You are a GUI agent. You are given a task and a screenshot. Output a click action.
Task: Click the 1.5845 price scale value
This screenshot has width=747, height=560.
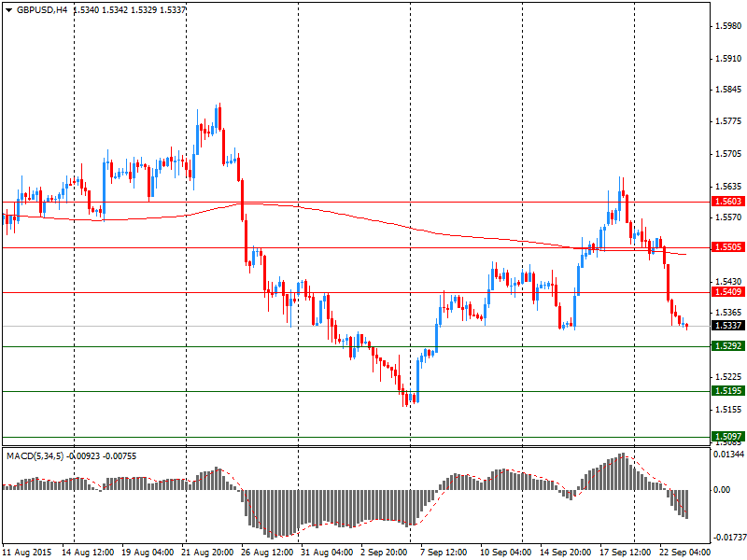tap(729, 90)
